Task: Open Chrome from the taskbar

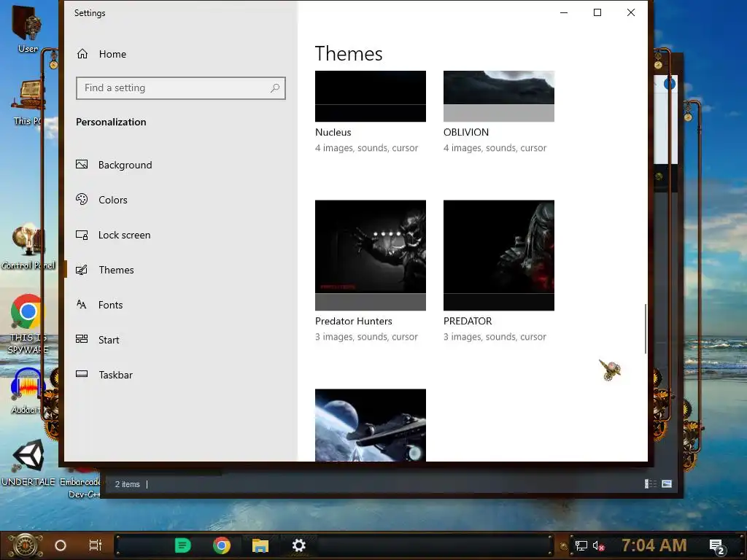Action: [x=222, y=545]
